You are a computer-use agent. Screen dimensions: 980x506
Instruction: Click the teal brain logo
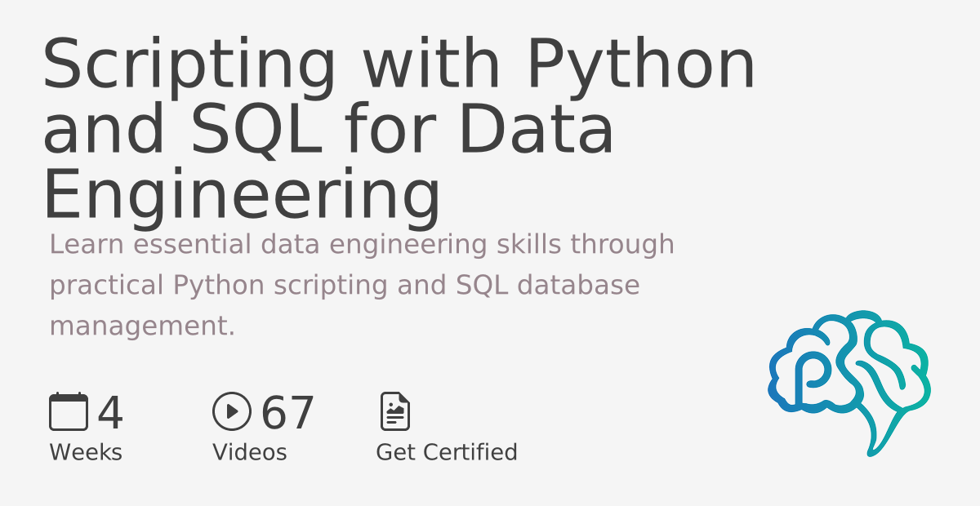849,379
